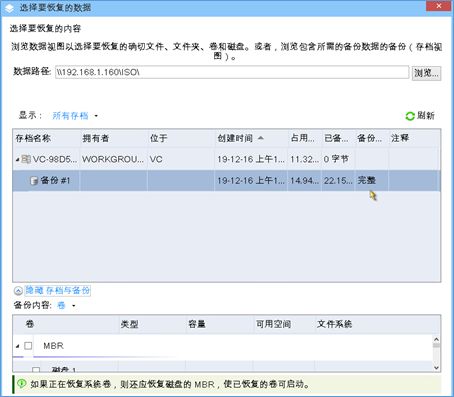Select the 备份 #1 row

(x=226, y=181)
